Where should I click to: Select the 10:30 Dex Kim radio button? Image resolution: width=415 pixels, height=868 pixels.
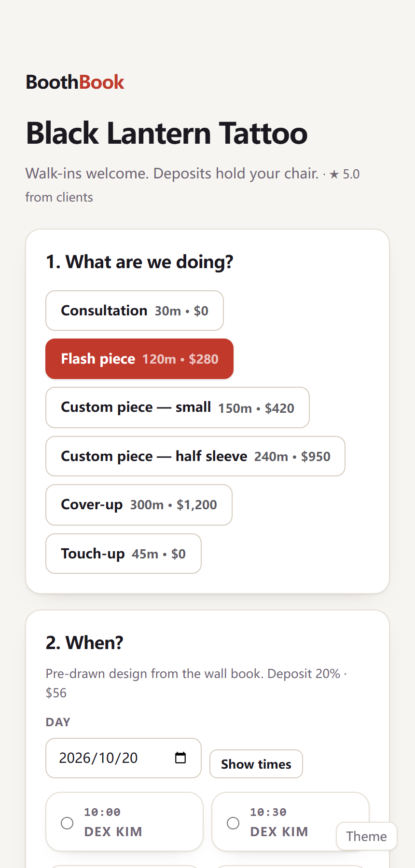[x=233, y=823]
